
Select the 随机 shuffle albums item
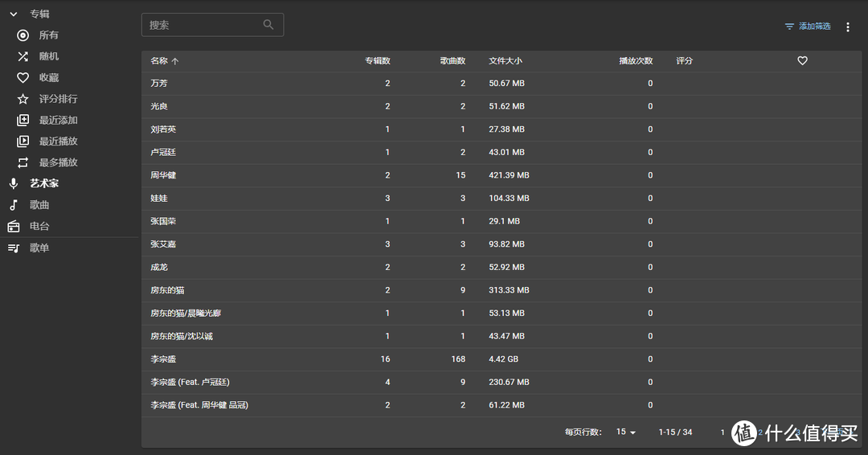(48, 56)
